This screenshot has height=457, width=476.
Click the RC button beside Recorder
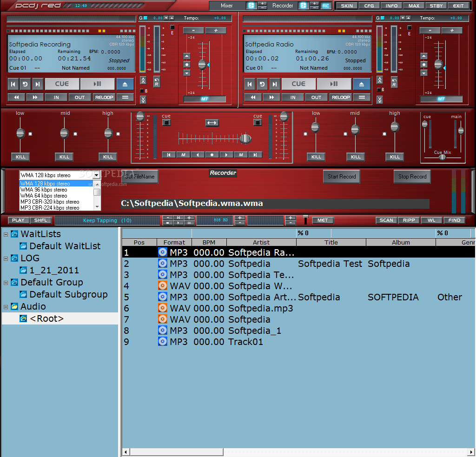[326, 6]
